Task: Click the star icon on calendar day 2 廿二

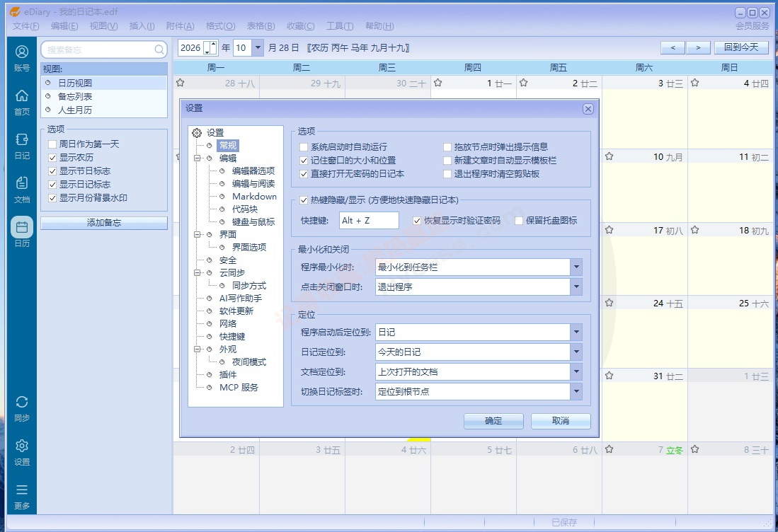Action: coord(523,83)
